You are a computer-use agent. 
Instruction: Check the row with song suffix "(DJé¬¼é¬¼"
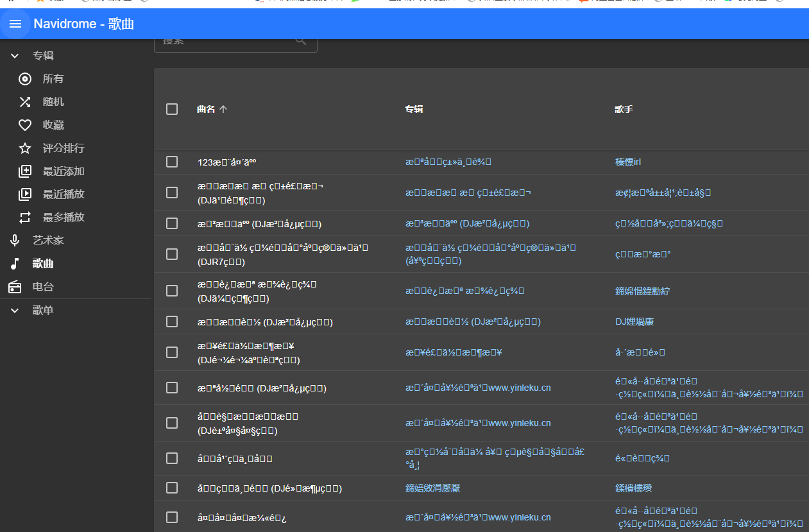pyautogui.click(x=172, y=352)
